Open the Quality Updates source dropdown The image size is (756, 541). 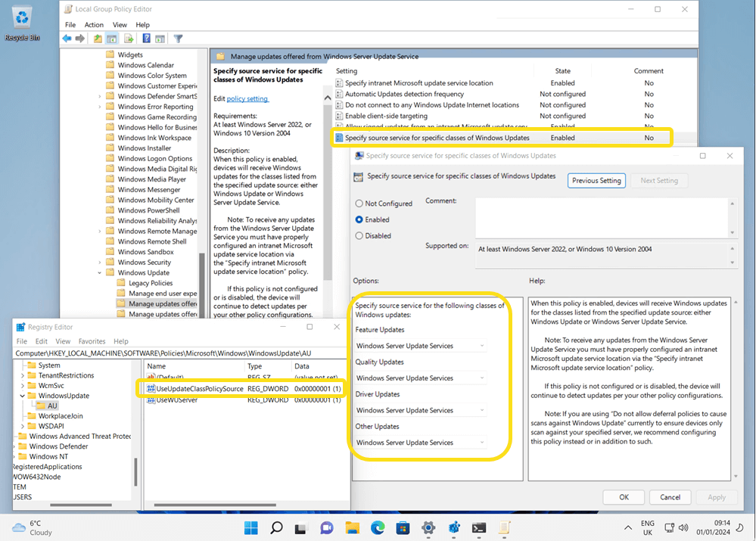[421, 378]
